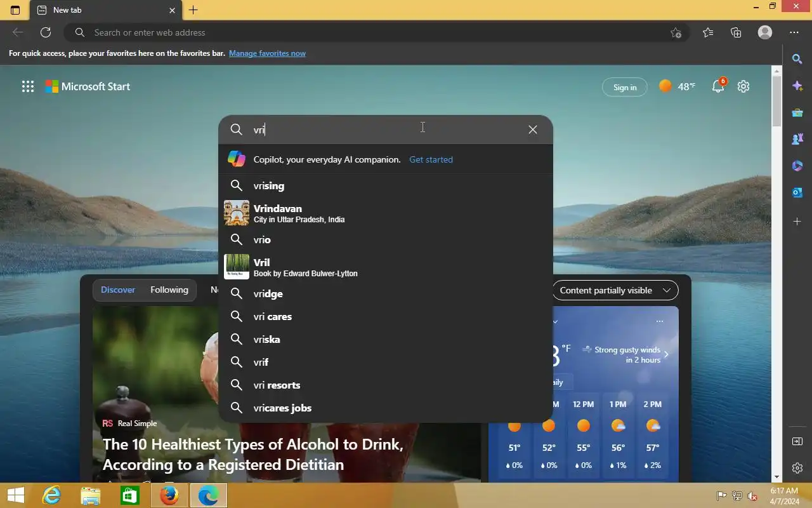Click the Microsoft Edge taskbar icon
This screenshot has width=812, height=508.
pyautogui.click(x=208, y=495)
